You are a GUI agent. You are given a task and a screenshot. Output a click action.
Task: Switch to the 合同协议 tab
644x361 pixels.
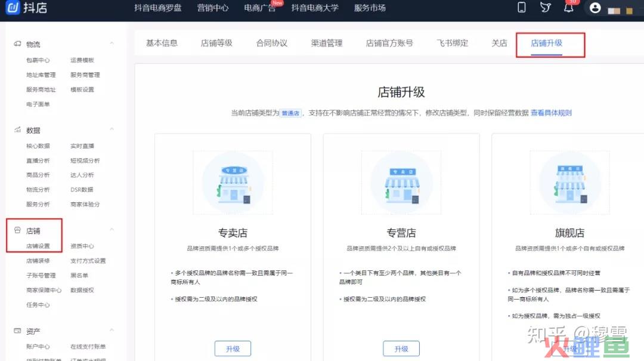point(272,43)
